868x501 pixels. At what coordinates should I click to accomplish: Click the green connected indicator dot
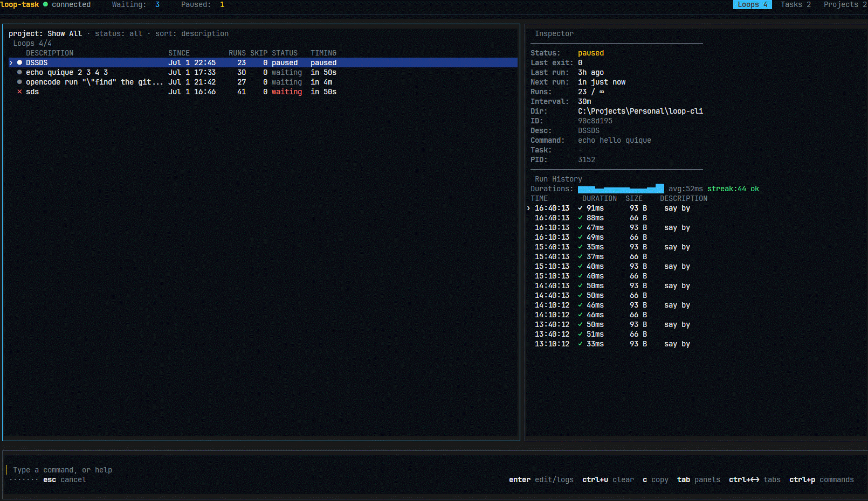(45, 4)
